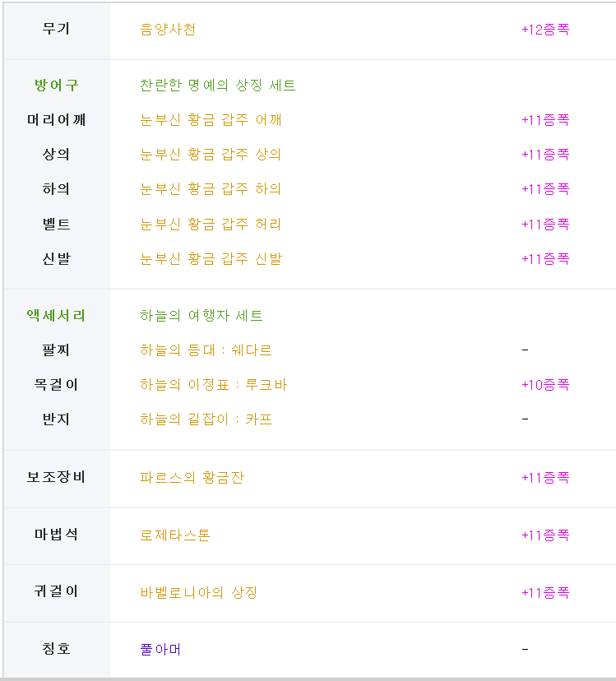This screenshot has height=681, width=616.
Task: Select necklace item 하늘의 이정표 : 루크바
Action: point(213,385)
